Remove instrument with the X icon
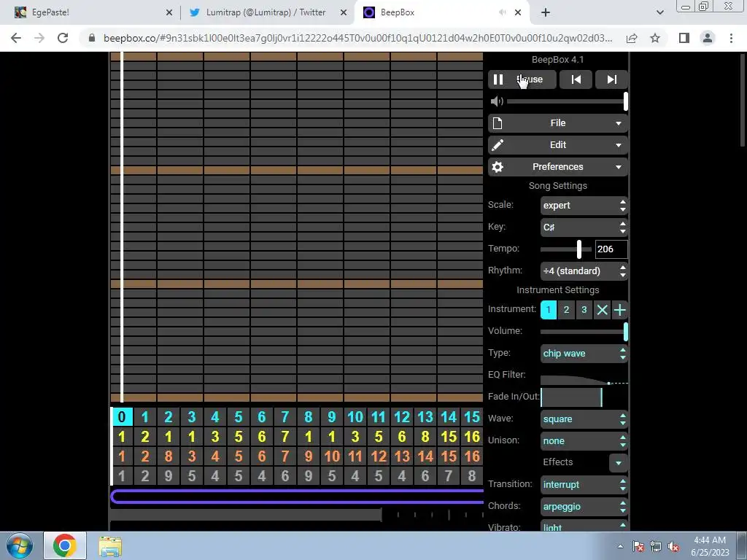This screenshot has width=747, height=560. (x=602, y=310)
